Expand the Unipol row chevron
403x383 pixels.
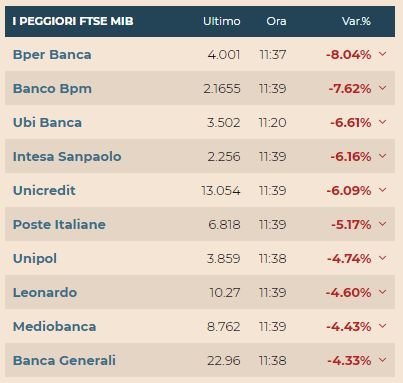[383, 258]
